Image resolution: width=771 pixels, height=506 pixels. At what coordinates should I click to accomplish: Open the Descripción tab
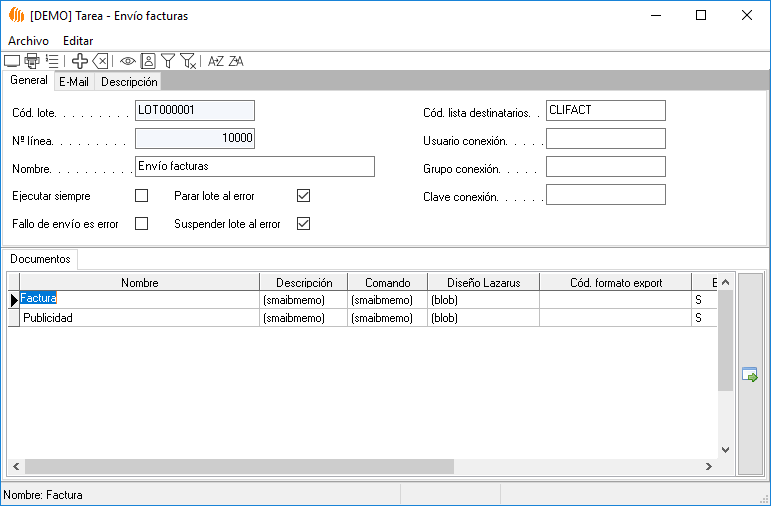(x=129, y=82)
